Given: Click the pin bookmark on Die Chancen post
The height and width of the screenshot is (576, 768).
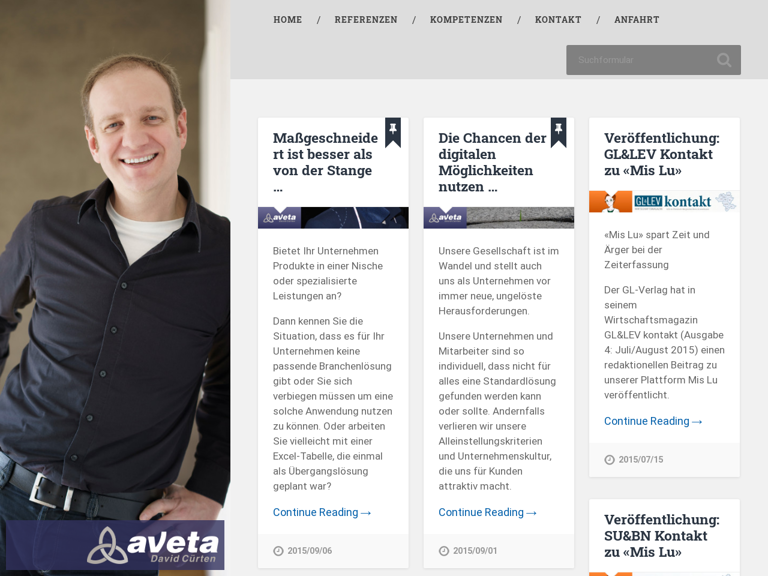Looking at the screenshot, I should tap(558, 132).
